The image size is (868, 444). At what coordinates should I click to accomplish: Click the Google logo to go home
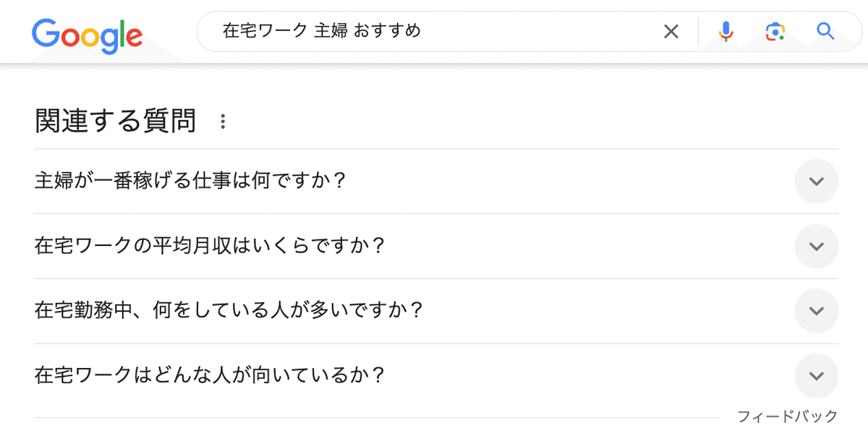87,35
